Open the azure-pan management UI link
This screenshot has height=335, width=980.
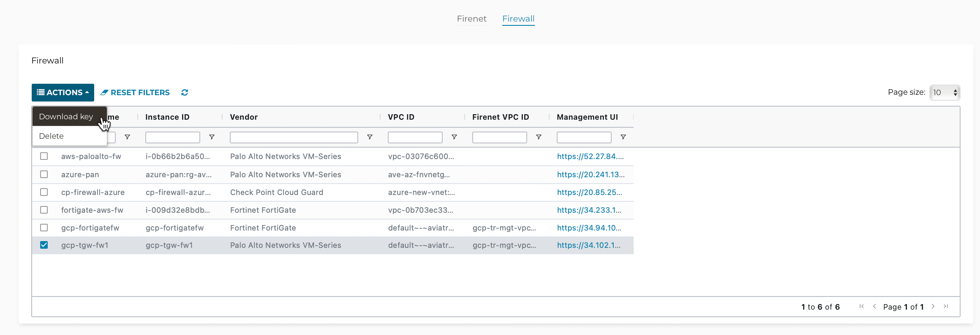[590, 175]
